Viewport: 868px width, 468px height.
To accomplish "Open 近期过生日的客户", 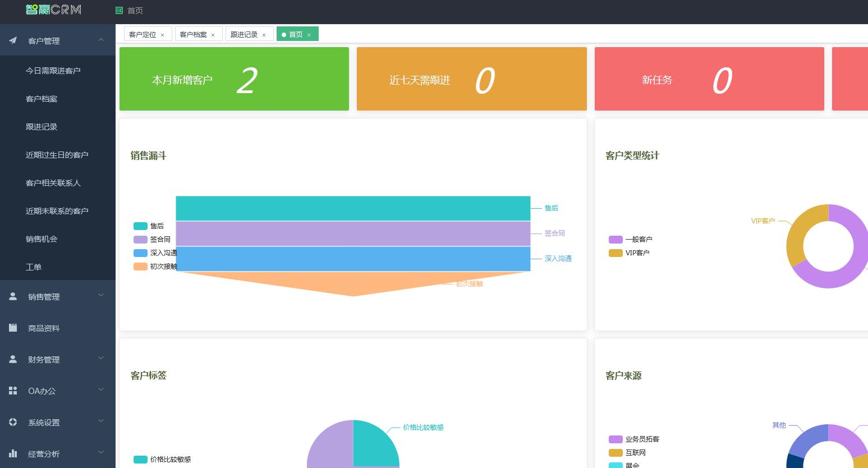I will pos(58,155).
